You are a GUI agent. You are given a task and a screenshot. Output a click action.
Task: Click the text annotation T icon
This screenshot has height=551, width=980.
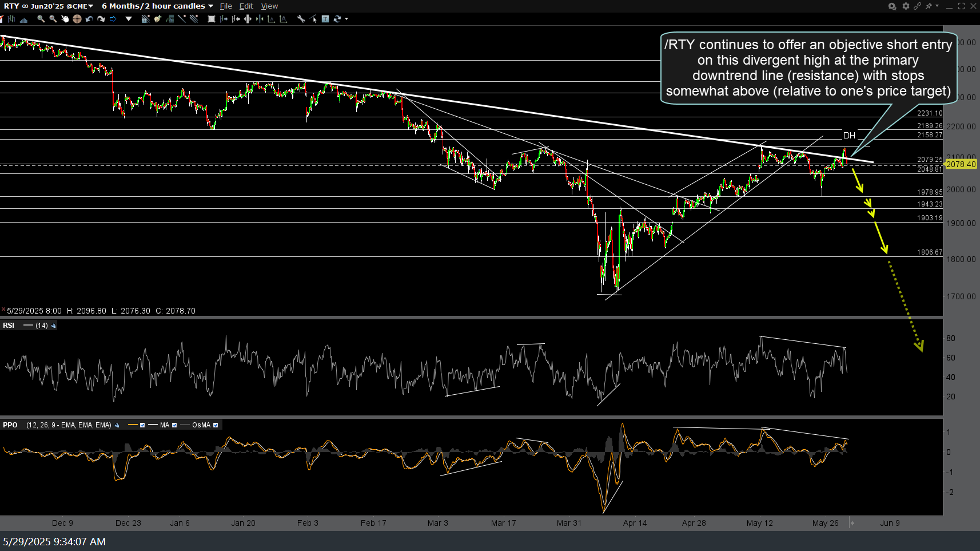tap(325, 19)
